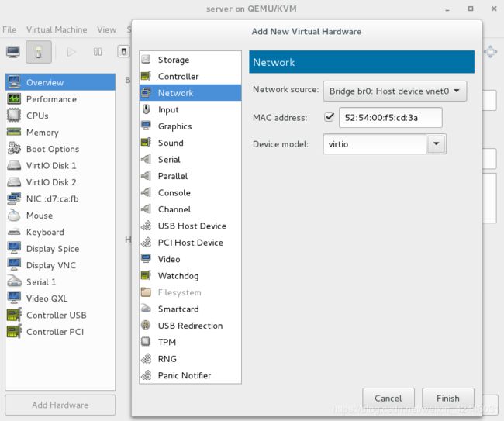The image size is (504, 421).
Task: Select Mouse in the VM sidebar
Action: [60, 216]
